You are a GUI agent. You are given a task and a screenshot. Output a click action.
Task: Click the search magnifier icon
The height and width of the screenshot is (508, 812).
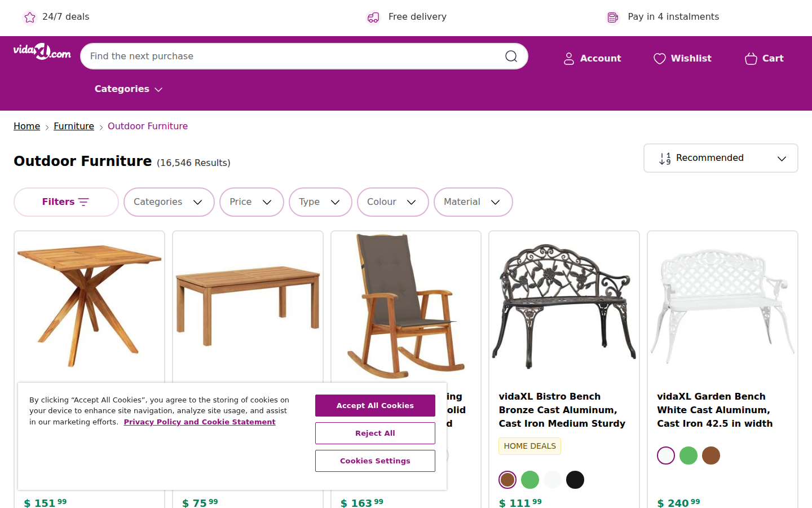click(511, 56)
